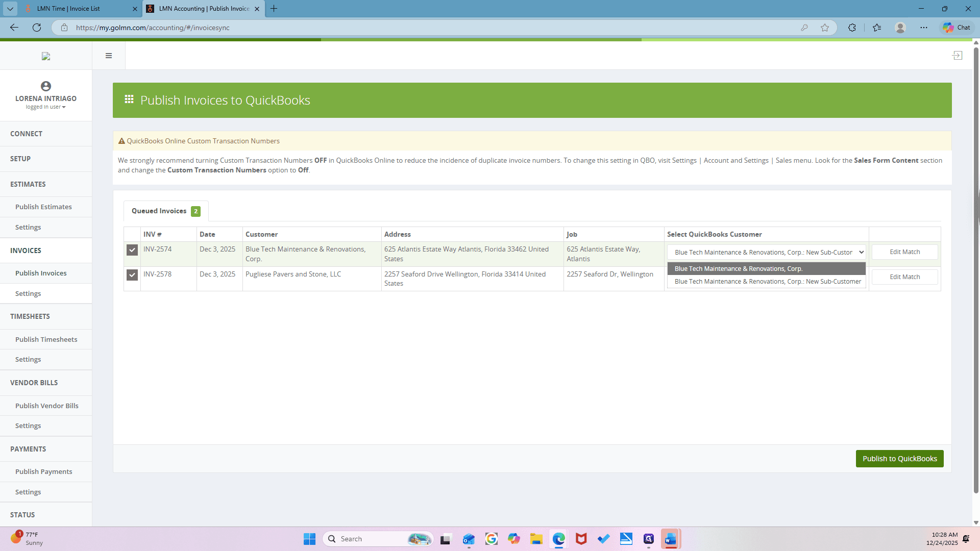The width and height of the screenshot is (980, 551).
Task: Open Publish Timesheets page
Action: [46, 339]
